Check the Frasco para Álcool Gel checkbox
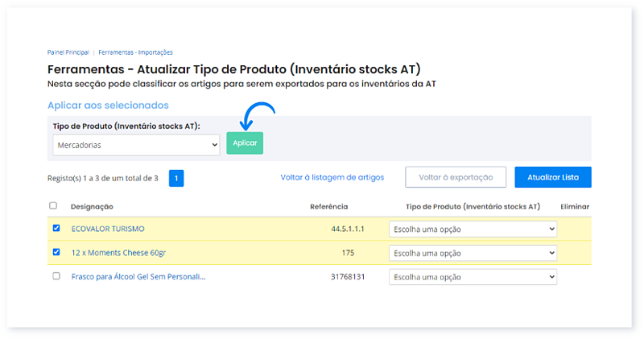Screen dimensions: 644x339 point(56,275)
